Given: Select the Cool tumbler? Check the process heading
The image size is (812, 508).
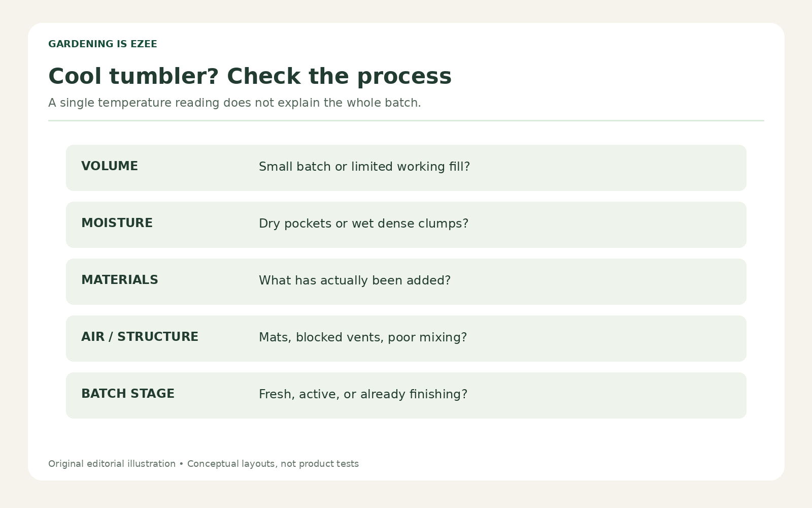Looking at the screenshot, I should (250, 76).
